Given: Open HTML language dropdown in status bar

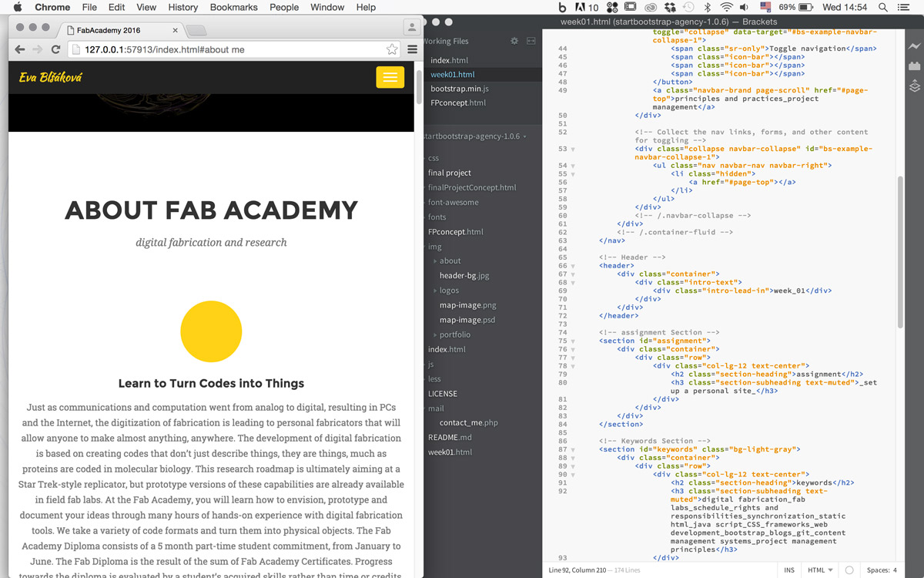Looking at the screenshot, I should tap(820, 570).
